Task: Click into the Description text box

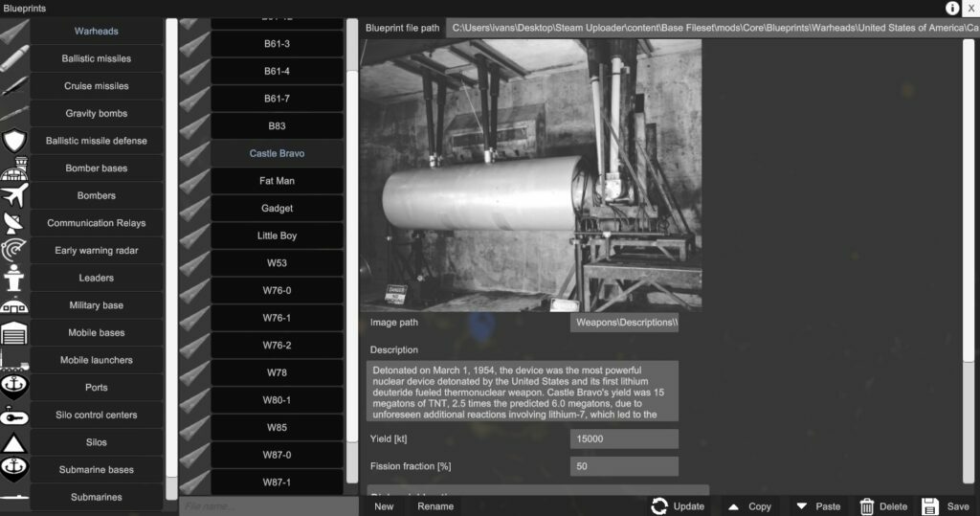Action: (x=523, y=392)
